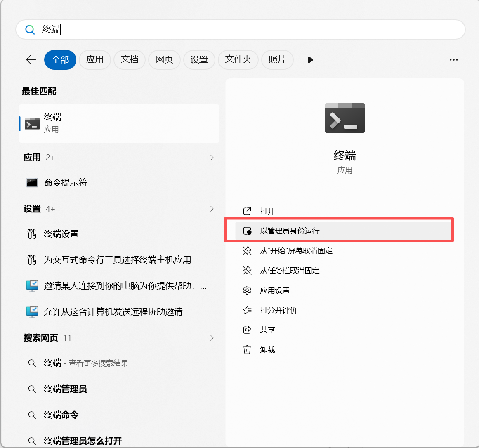The image size is (479, 448).
Task: Select the 文件夹 filter tab
Action: click(238, 60)
